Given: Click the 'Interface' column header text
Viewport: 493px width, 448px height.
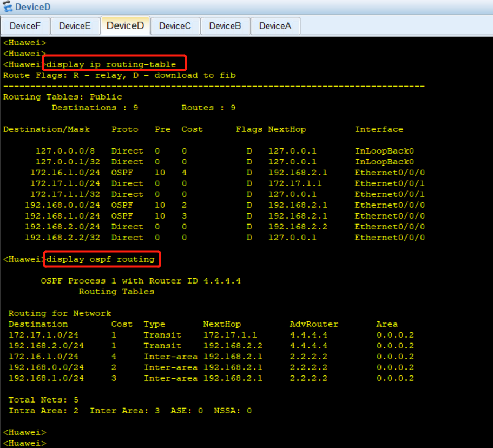Looking at the screenshot, I should click(x=379, y=129).
